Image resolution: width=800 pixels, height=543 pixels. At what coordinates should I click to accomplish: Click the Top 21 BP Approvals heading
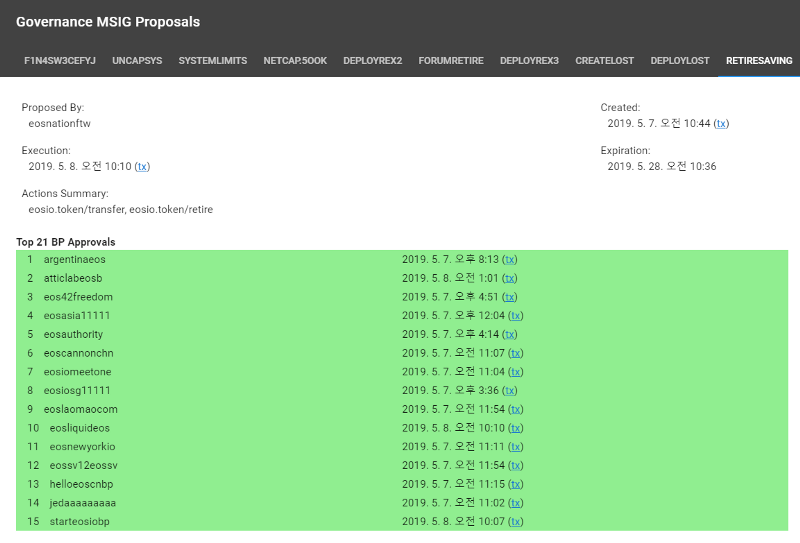pos(66,242)
